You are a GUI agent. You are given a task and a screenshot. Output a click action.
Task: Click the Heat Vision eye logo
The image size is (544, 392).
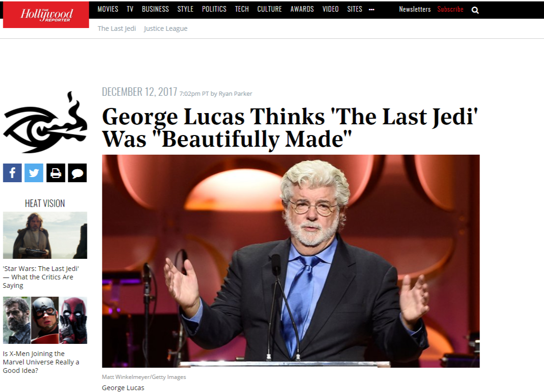point(45,122)
